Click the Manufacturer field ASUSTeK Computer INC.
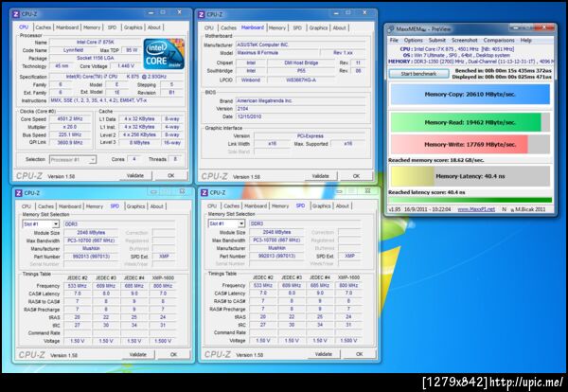This screenshot has height=392, width=568. 301,45
